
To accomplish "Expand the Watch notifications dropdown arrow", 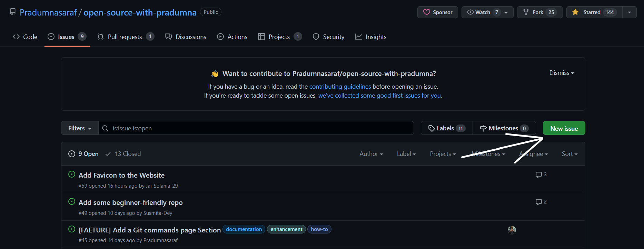I will click(x=506, y=12).
